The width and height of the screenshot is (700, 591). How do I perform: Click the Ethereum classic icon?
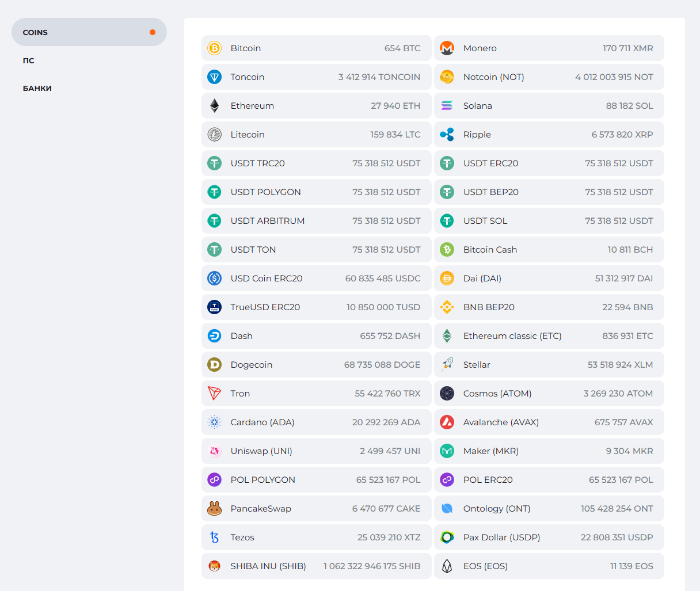click(x=447, y=336)
